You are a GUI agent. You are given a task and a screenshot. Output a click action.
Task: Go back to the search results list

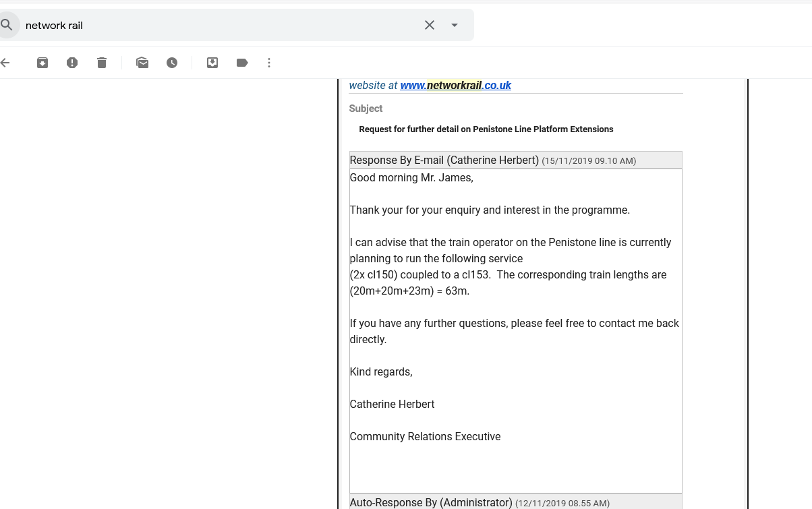(5, 63)
